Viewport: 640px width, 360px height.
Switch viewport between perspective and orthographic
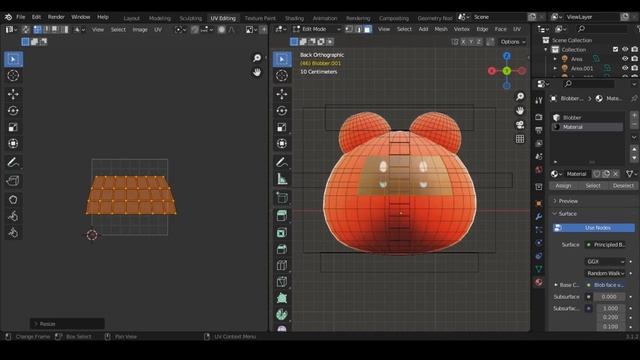point(520,139)
